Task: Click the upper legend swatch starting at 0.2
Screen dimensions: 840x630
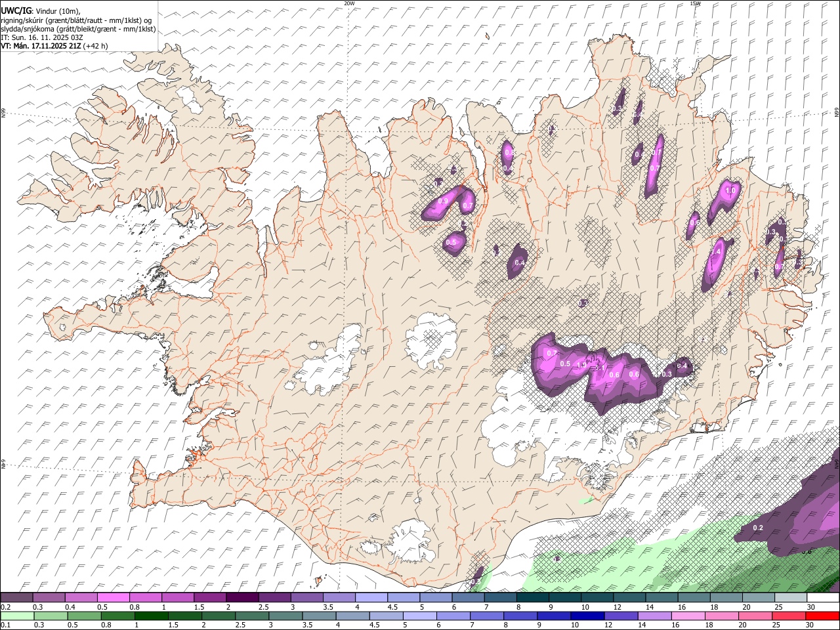Action: point(16,598)
